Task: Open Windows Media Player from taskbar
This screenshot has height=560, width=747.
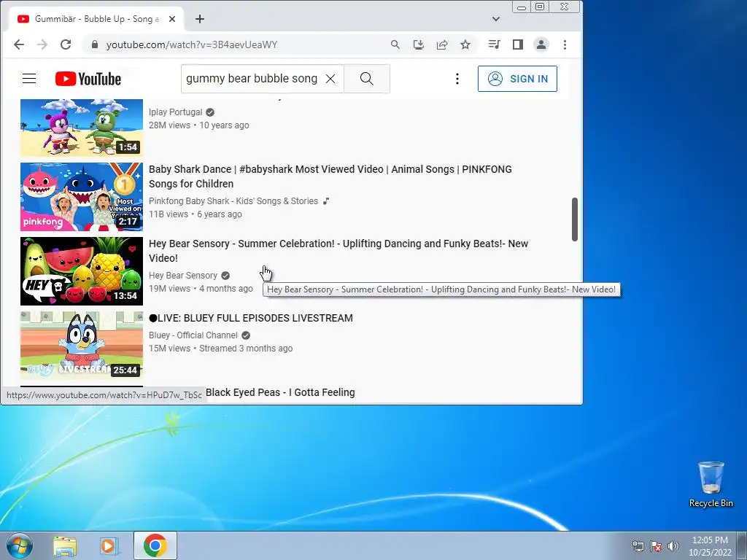Action: 109,545
